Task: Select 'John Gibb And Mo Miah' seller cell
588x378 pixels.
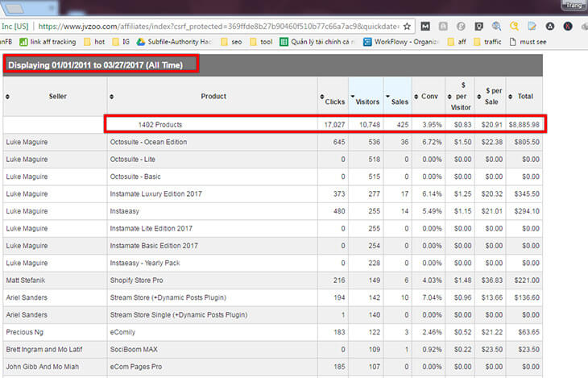Action: pyautogui.click(x=55, y=367)
